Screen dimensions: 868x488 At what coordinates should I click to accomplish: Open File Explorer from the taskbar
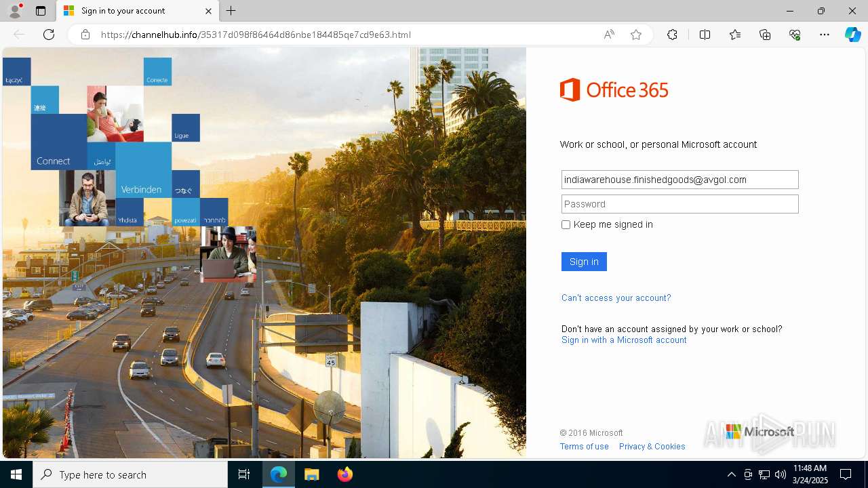[312, 474]
